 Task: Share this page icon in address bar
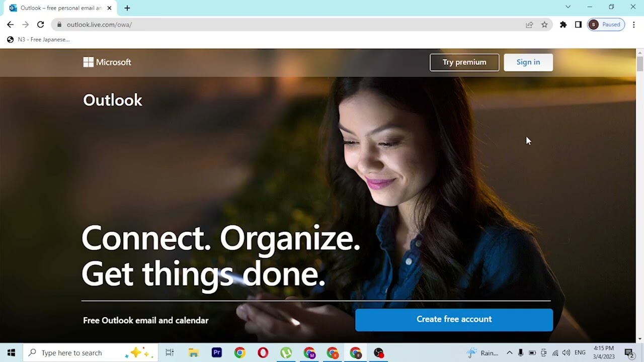[x=529, y=25]
